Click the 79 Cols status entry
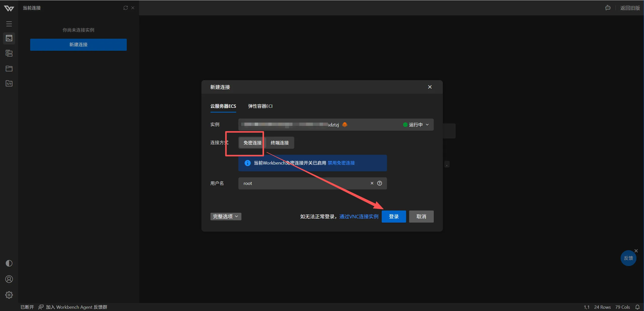This screenshot has height=311, width=644. pos(622,307)
